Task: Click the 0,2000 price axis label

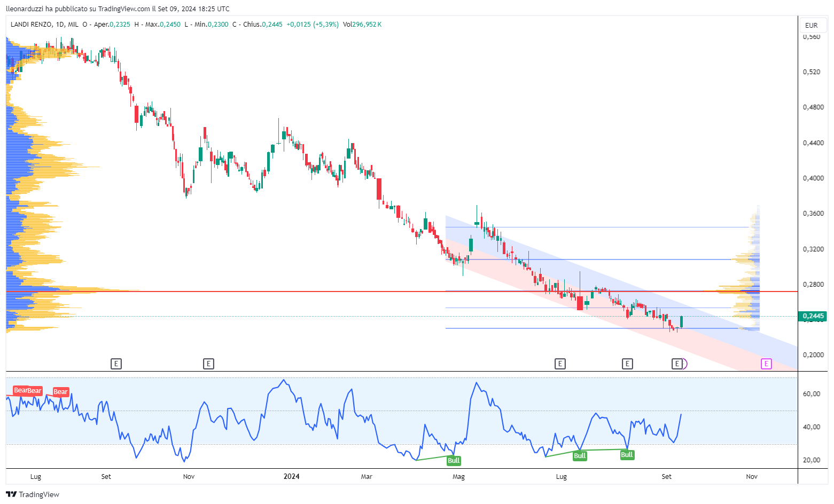Action: 813,355
